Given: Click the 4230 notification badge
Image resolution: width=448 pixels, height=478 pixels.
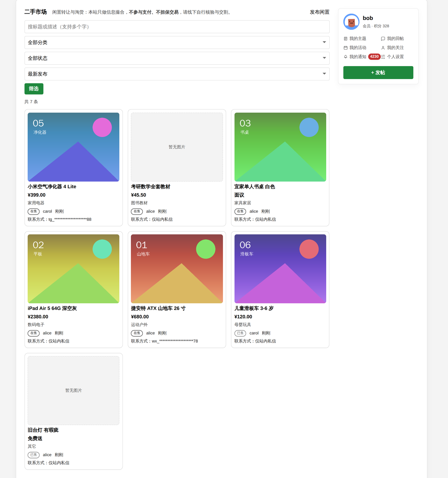Looking at the screenshot, I should (x=374, y=57).
